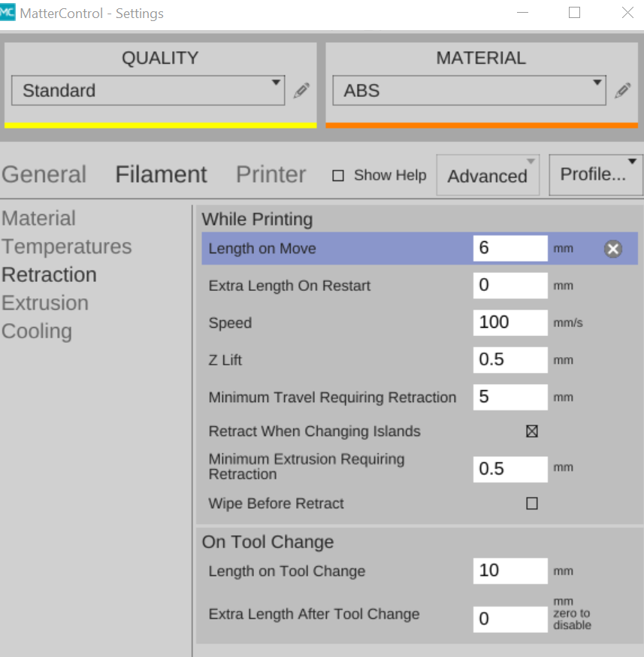
Task: Switch to the Printer tab
Action: [271, 174]
